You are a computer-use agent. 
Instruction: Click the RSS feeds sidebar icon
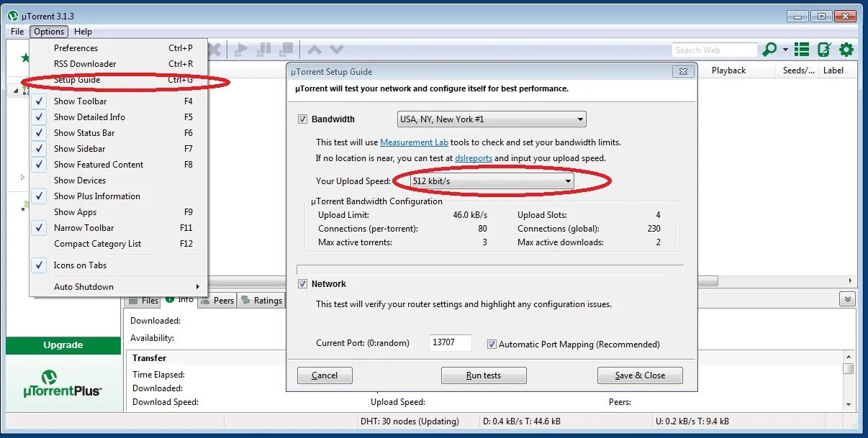tap(26, 205)
